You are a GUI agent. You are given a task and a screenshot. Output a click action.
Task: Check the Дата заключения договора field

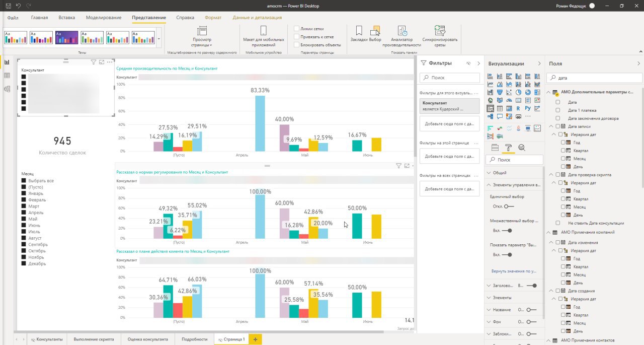[x=558, y=118]
